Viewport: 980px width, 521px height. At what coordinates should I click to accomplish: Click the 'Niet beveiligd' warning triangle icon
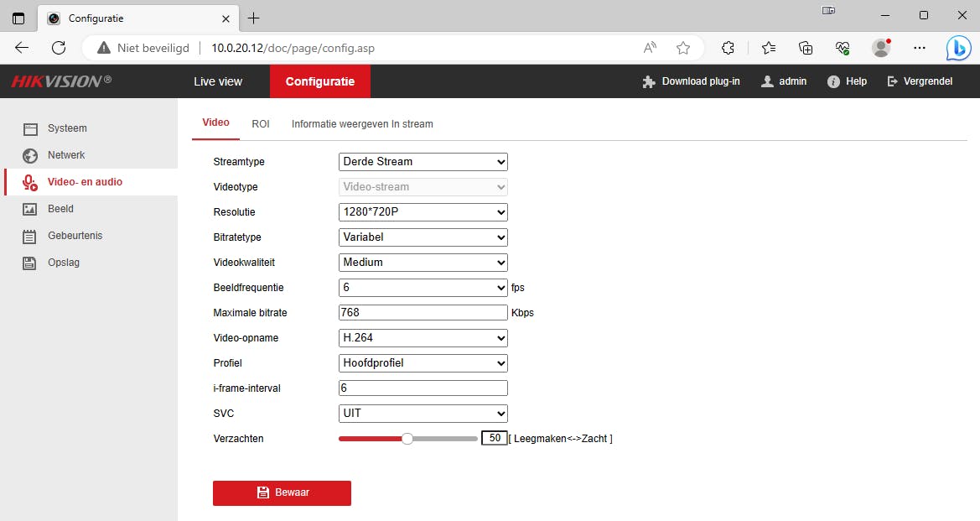coord(104,48)
